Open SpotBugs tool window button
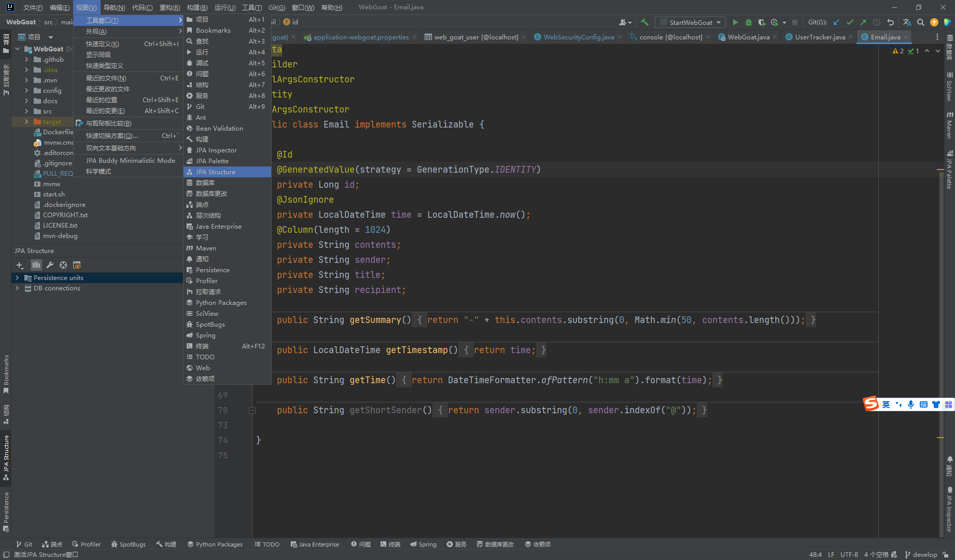This screenshot has height=560, width=955. tap(128, 544)
